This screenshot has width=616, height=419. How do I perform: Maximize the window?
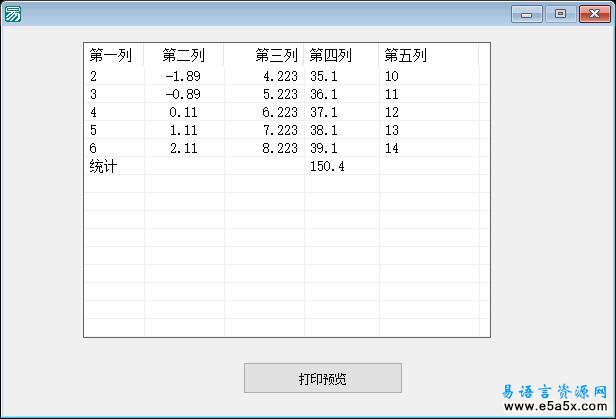(559, 14)
